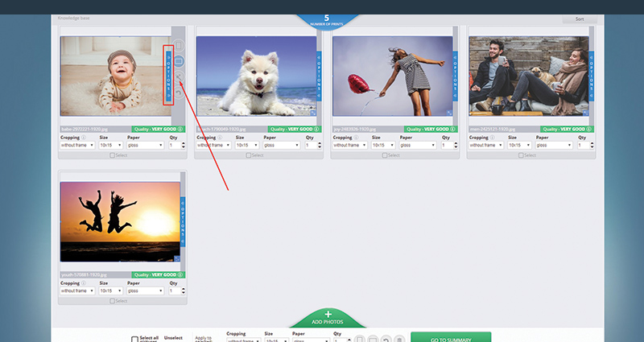The image size is (644, 342).
Task: Click the portrait orientation icon in the bottom bar
Action: click(x=360, y=340)
